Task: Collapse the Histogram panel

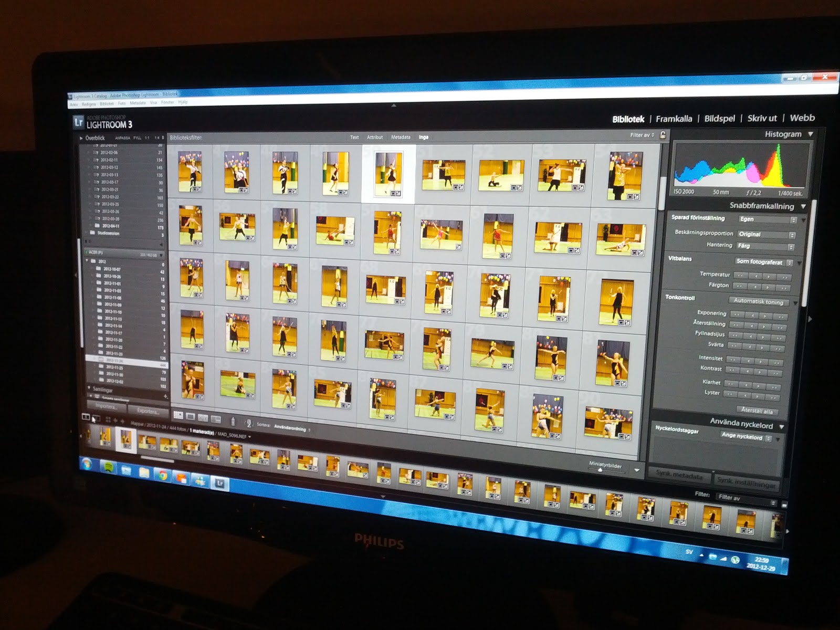Action: point(811,134)
